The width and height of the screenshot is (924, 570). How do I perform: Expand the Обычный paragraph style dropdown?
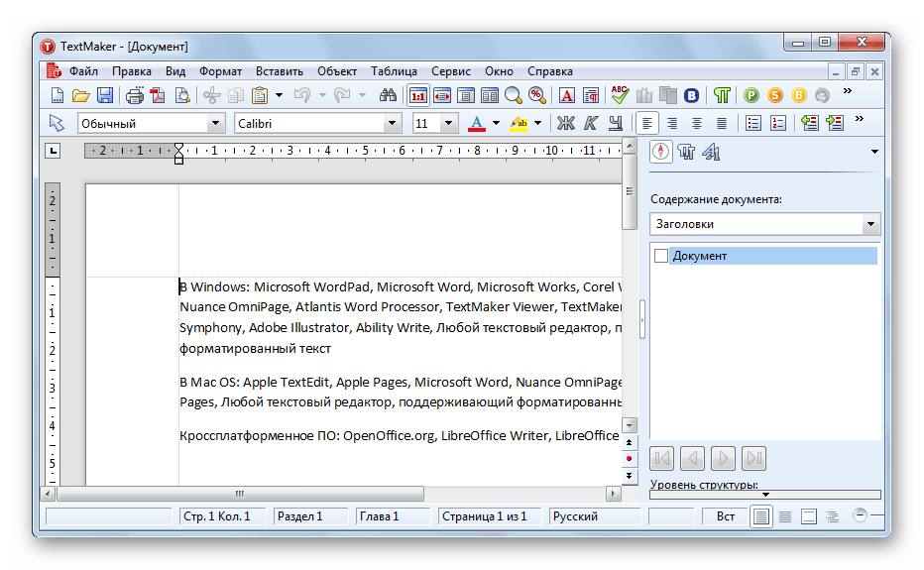click(x=216, y=124)
